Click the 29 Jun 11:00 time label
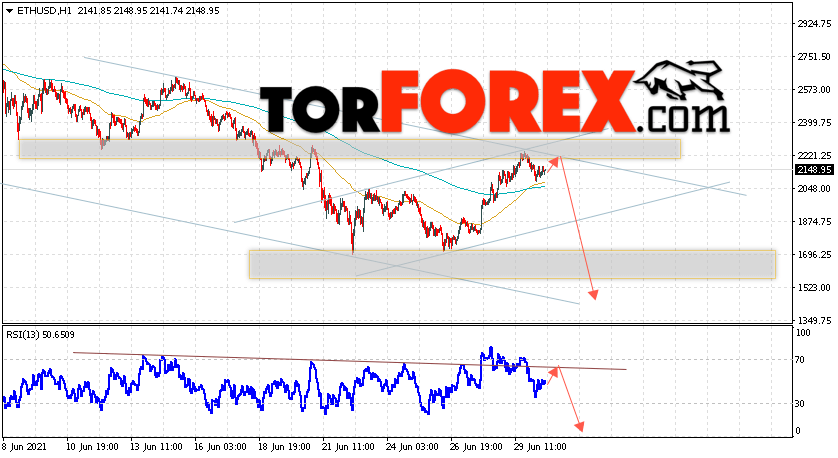 coord(540,447)
